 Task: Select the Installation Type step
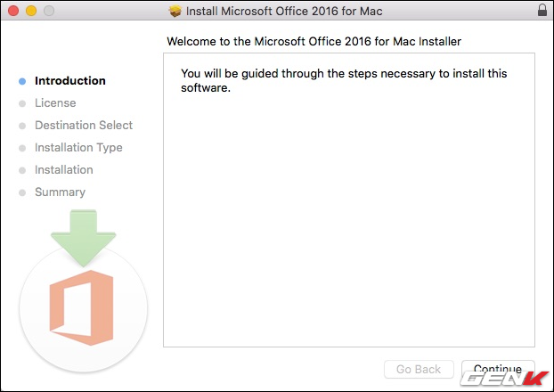pos(78,147)
